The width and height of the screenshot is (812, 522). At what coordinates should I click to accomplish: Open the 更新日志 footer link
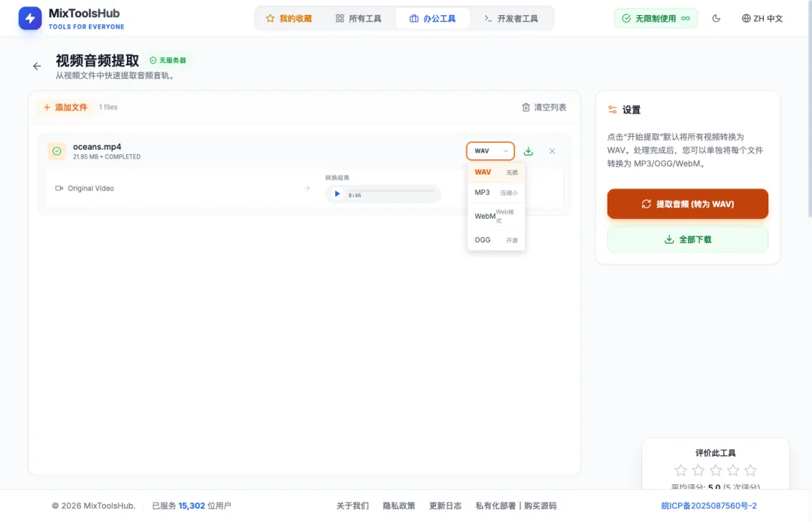coord(445,506)
